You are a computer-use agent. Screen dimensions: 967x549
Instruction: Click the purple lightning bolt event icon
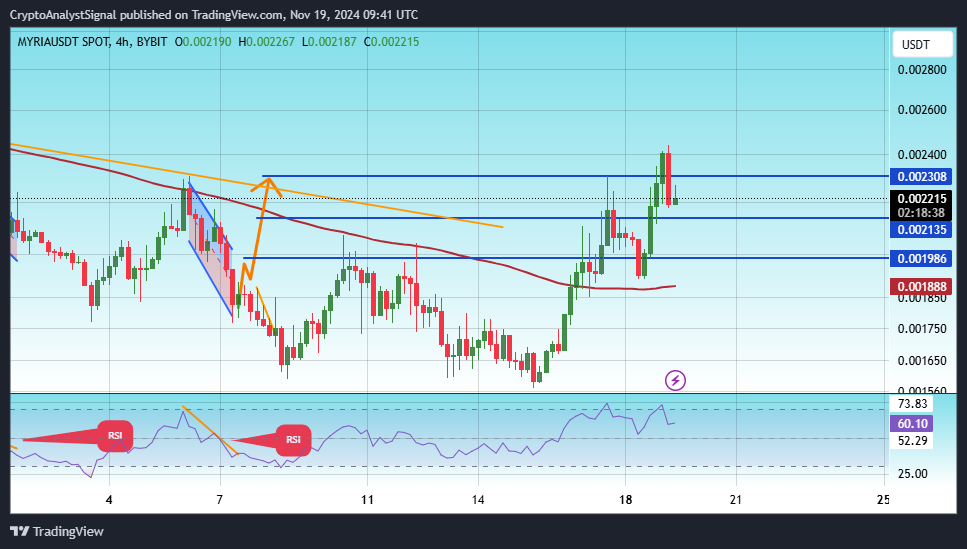pos(675,380)
